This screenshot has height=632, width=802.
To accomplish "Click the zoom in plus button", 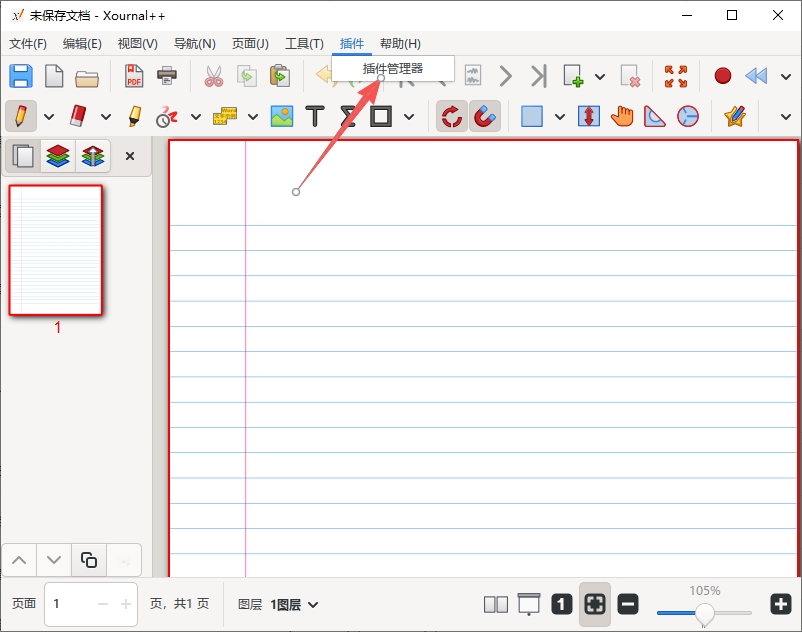I will [781, 604].
